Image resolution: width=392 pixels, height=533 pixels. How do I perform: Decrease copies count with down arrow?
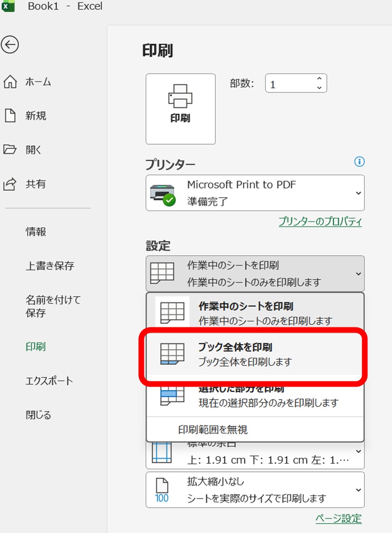pos(319,88)
